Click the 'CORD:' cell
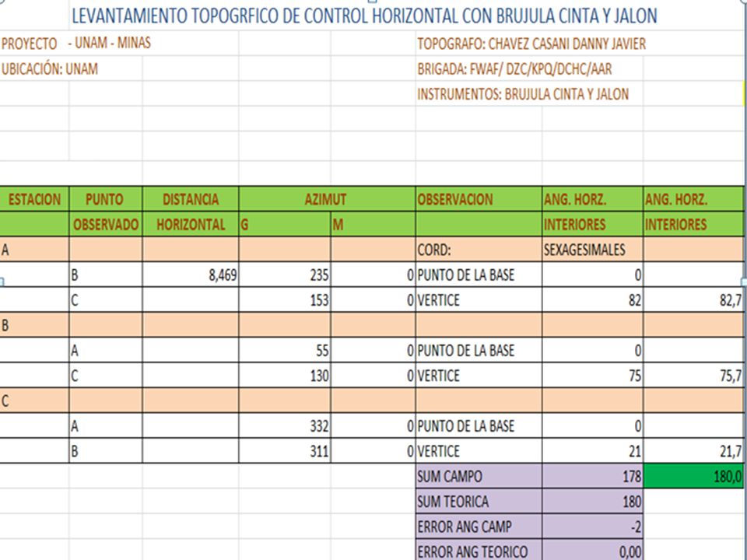The height and width of the screenshot is (560, 747). pyautogui.click(x=479, y=250)
